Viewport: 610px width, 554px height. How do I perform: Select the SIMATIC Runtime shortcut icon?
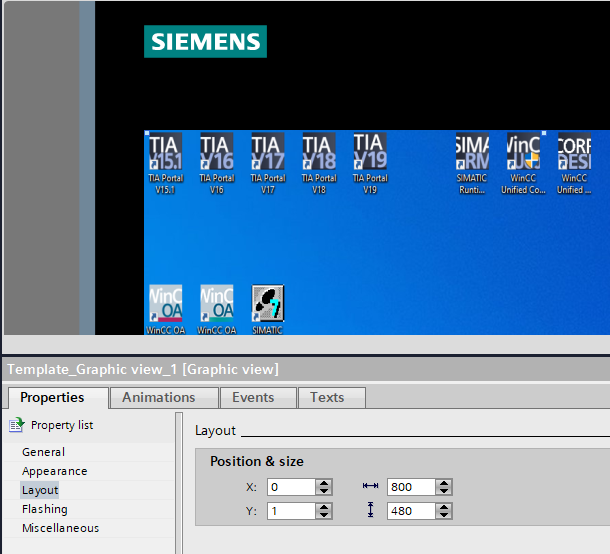click(x=472, y=152)
